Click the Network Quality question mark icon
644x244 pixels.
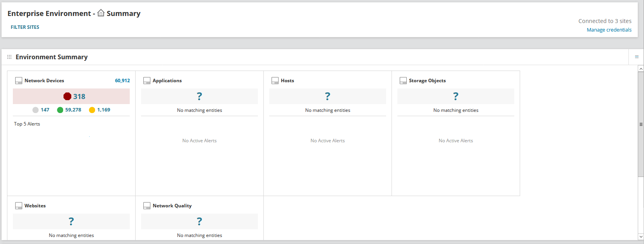(199, 221)
